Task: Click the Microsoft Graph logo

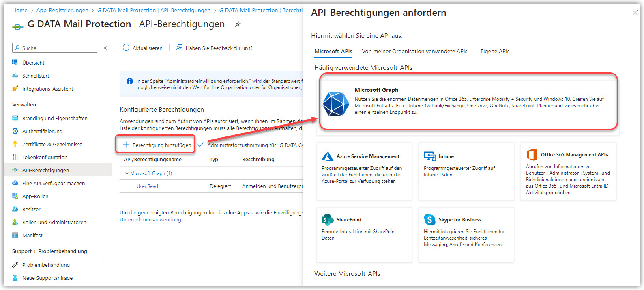Action: (x=335, y=104)
